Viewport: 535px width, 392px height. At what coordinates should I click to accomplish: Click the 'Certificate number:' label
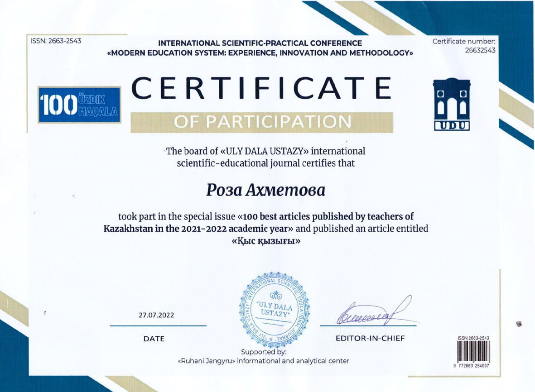(x=464, y=41)
